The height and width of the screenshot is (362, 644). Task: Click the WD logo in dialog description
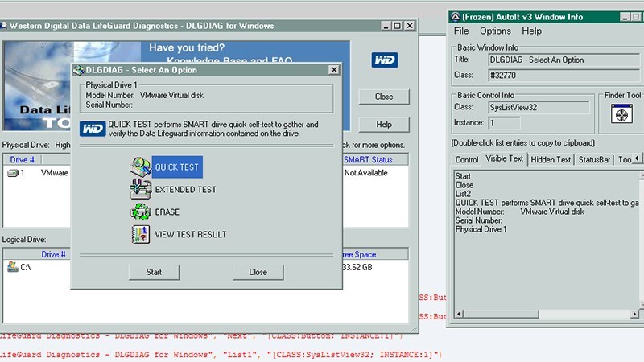point(93,129)
